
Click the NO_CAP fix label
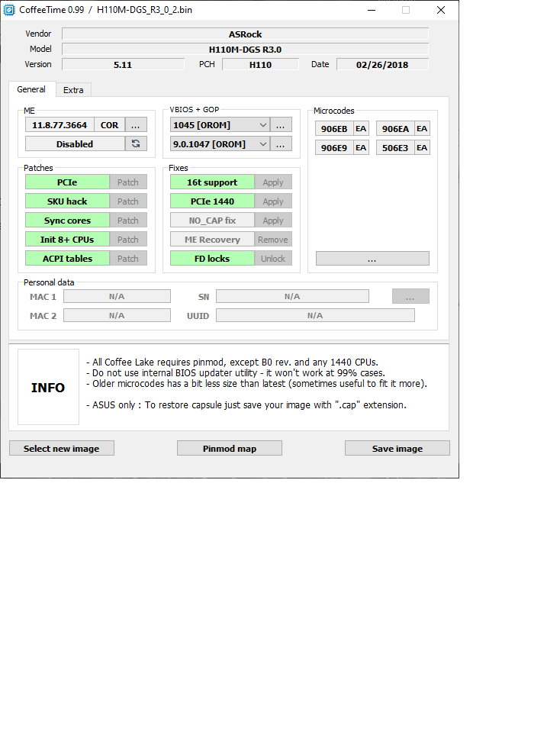pos(212,221)
